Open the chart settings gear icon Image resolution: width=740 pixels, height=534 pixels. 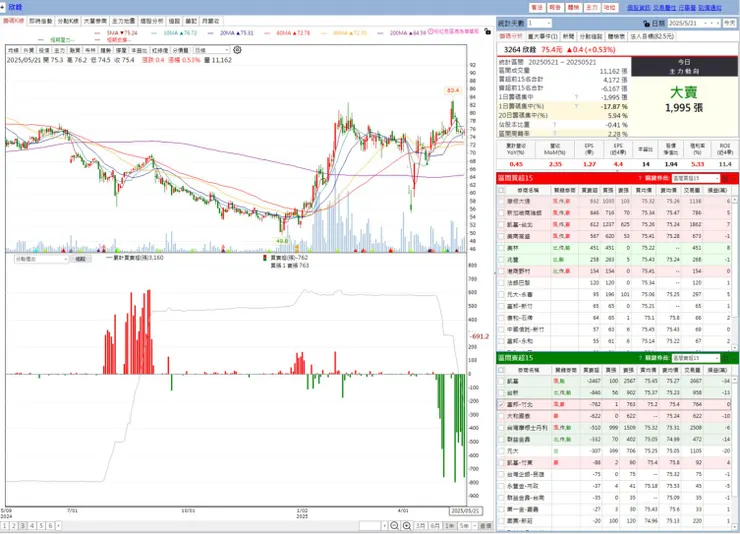pyautogui.click(x=237, y=50)
